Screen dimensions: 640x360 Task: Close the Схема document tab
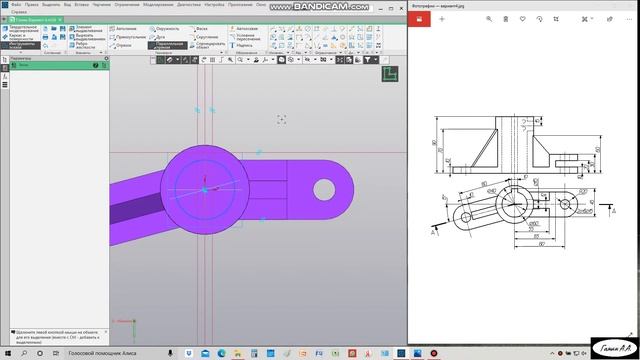tap(60, 20)
